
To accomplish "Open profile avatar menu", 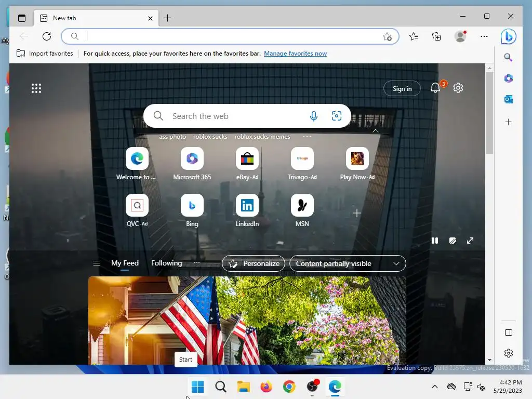I will pyautogui.click(x=460, y=36).
